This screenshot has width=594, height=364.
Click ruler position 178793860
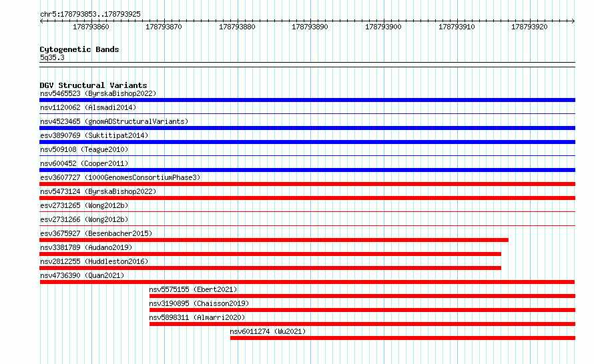(x=91, y=27)
